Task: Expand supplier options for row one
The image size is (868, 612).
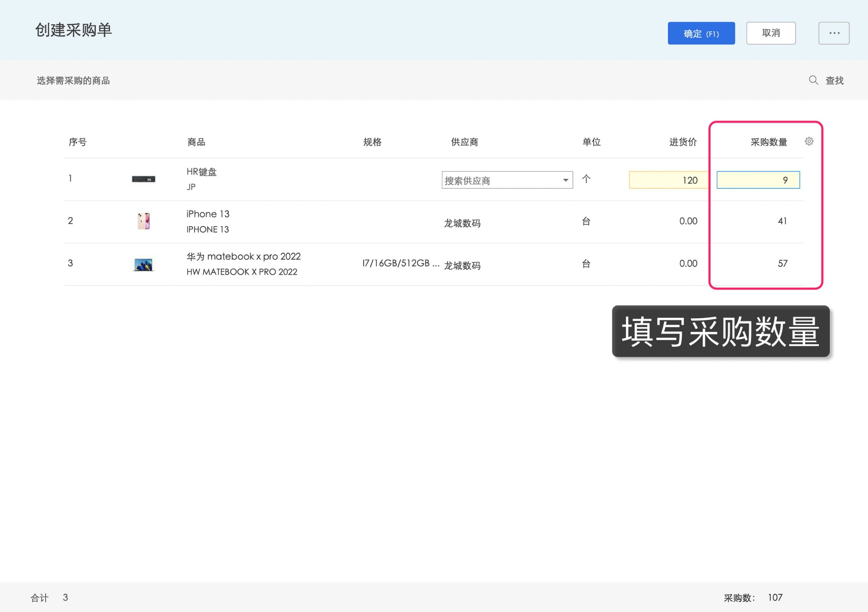Action: point(566,180)
